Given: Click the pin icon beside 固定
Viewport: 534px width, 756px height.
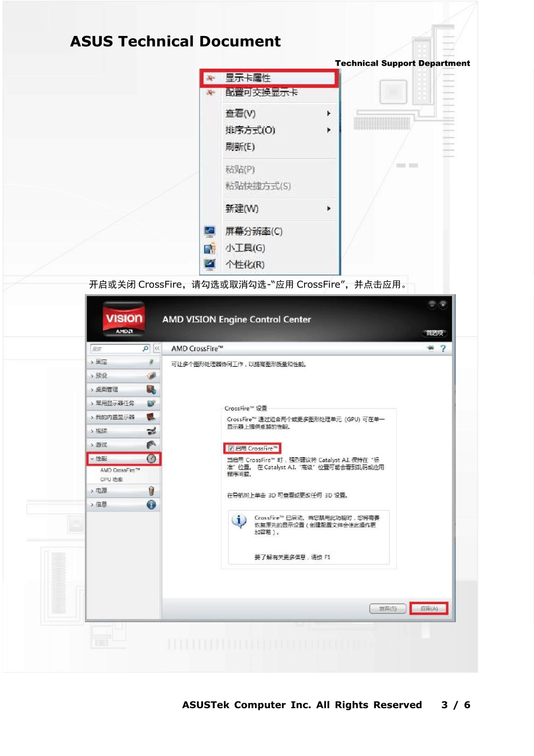Looking at the screenshot, I should tap(151, 362).
